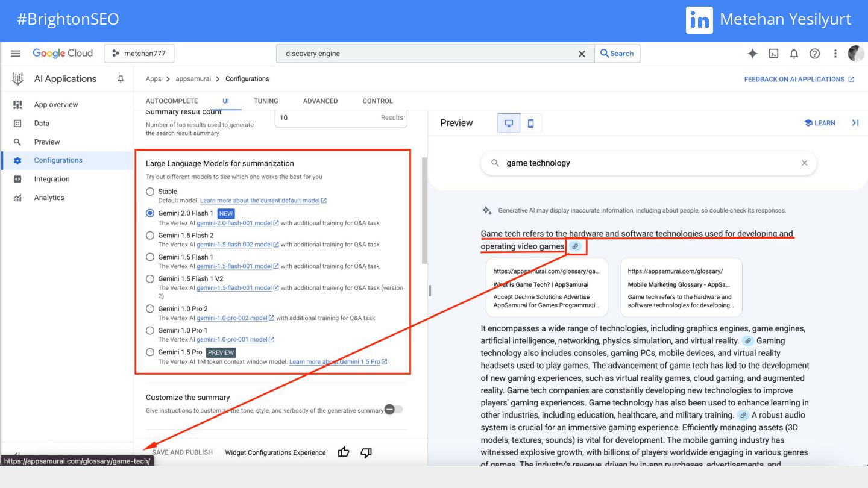Viewport: 868px width, 488px height.
Task: Switch to the UI tab
Action: pos(226,101)
